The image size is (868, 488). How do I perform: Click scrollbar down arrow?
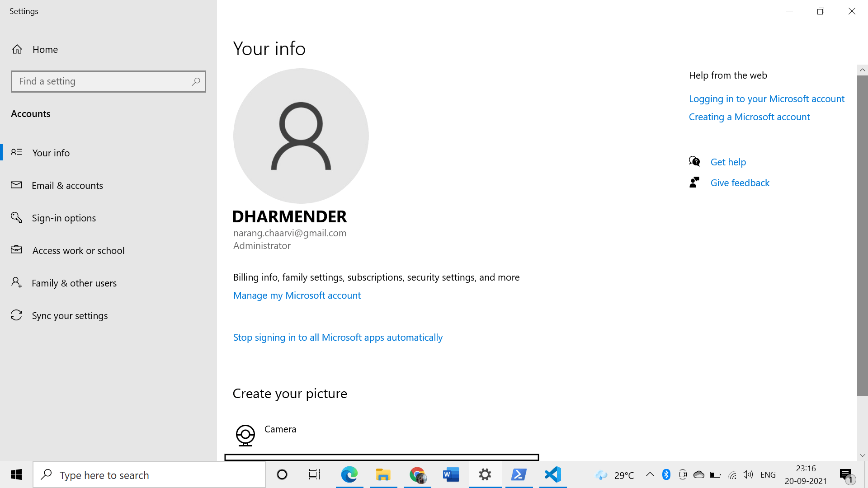click(862, 455)
